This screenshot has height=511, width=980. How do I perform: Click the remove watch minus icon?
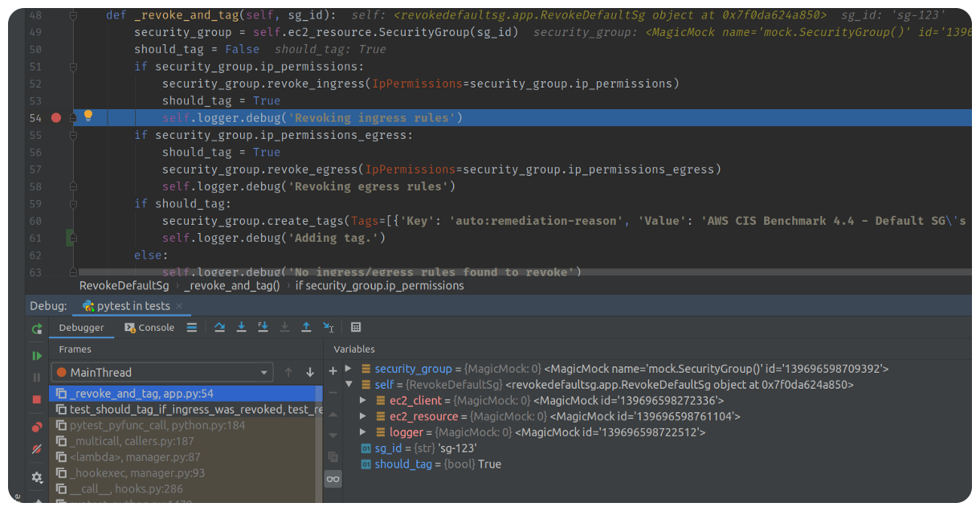(x=333, y=392)
